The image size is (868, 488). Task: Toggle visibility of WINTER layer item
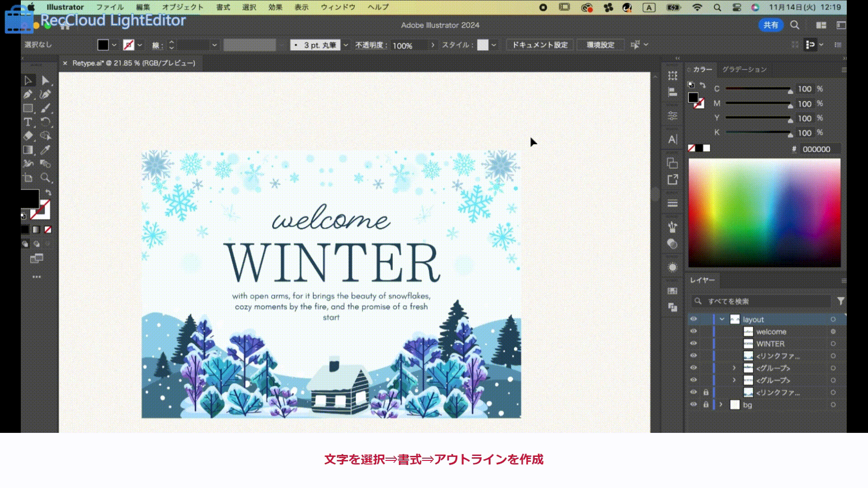(693, 344)
